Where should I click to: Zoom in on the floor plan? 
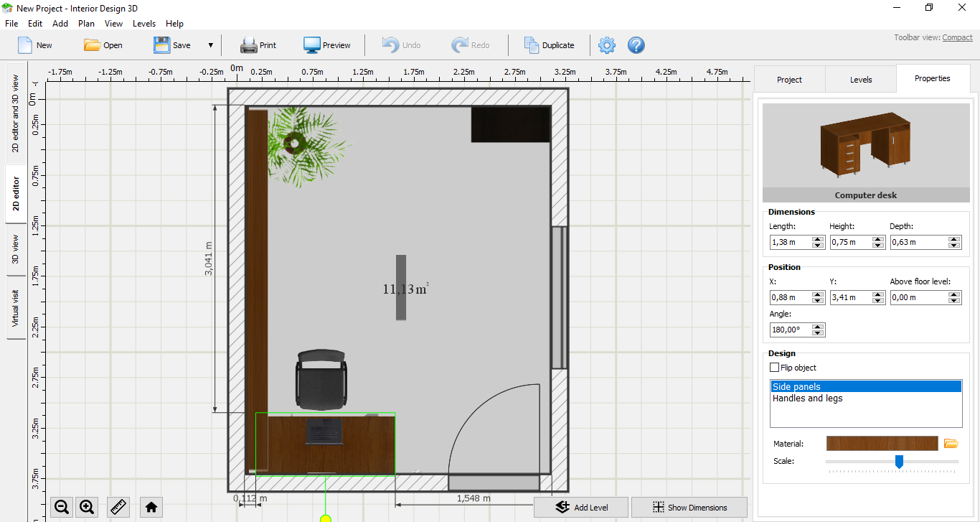[x=88, y=508]
